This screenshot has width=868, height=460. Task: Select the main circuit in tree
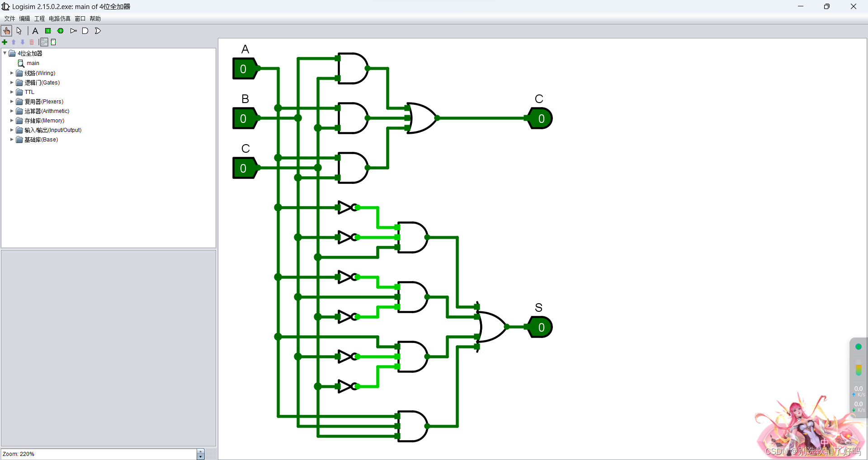click(33, 63)
